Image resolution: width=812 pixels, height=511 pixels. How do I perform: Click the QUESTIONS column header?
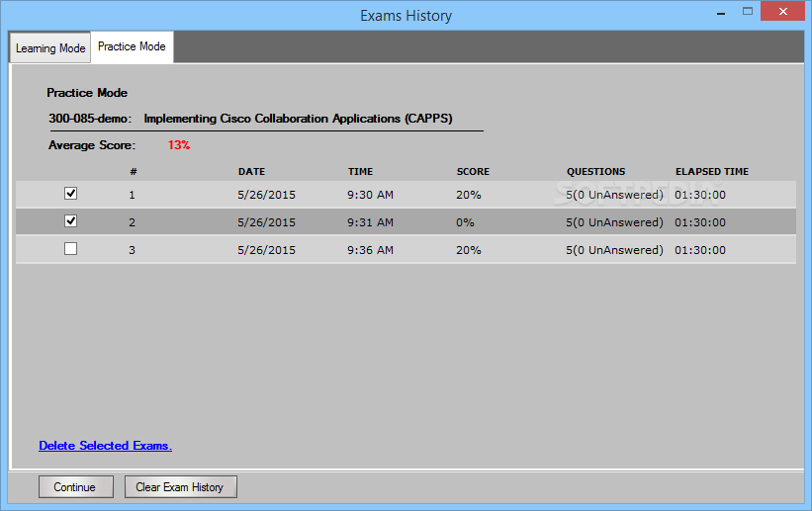[x=595, y=171]
